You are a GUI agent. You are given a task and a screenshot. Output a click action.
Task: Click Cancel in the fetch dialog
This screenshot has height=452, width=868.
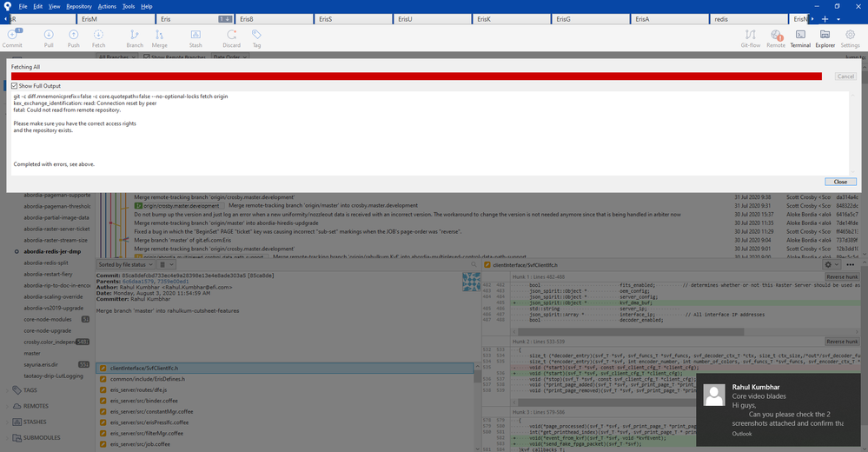coord(845,76)
